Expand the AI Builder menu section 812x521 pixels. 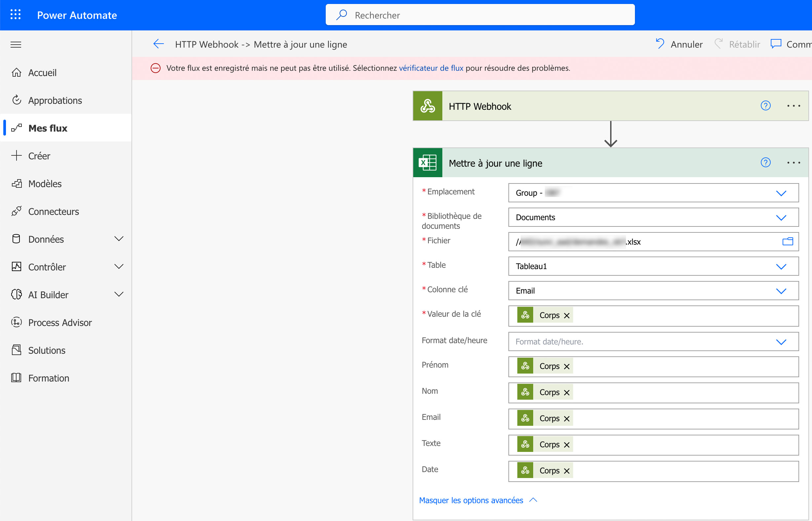point(119,294)
